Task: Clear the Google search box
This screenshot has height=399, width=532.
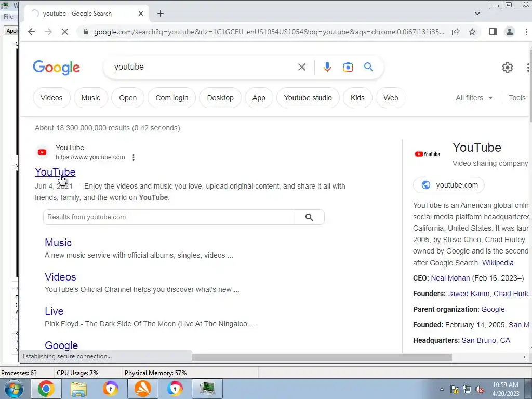Action: [x=302, y=67]
